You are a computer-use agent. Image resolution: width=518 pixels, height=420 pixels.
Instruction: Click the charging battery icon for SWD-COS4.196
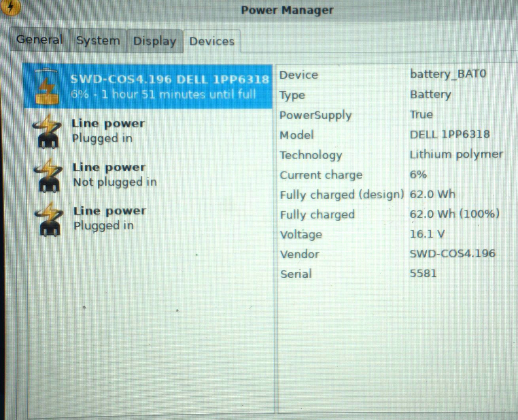47,87
